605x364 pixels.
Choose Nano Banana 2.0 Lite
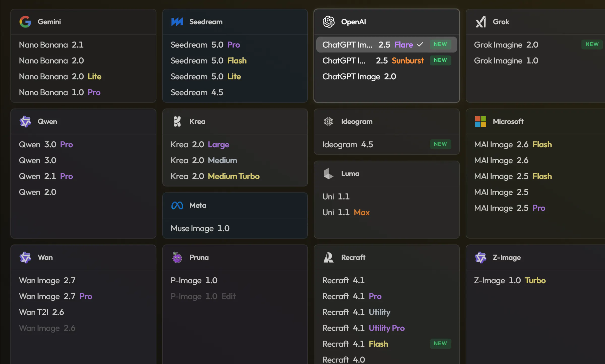(83, 76)
